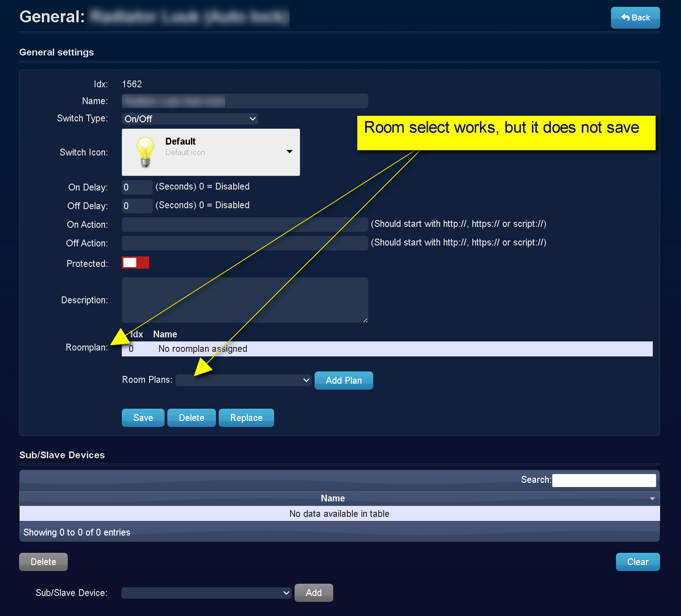Click the Sub/Slave Devices section header
681x616 pixels.
(62, 455)
